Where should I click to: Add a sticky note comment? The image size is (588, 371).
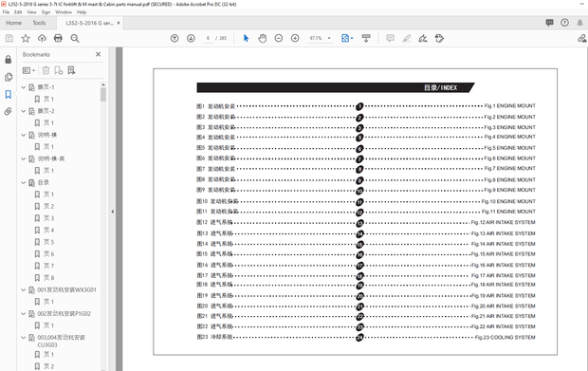[x=391, y=38]
